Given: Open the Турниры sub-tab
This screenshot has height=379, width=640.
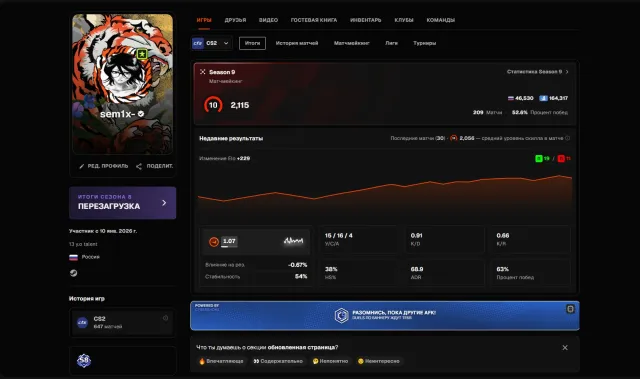Looking at the screenshot, I should pos(424,43).
